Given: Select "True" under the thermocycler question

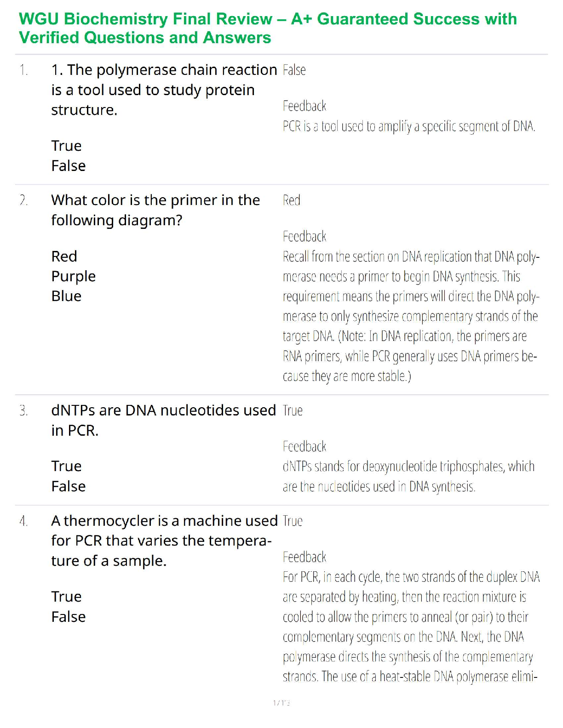Looking at the screenshot, I should 66,597.
